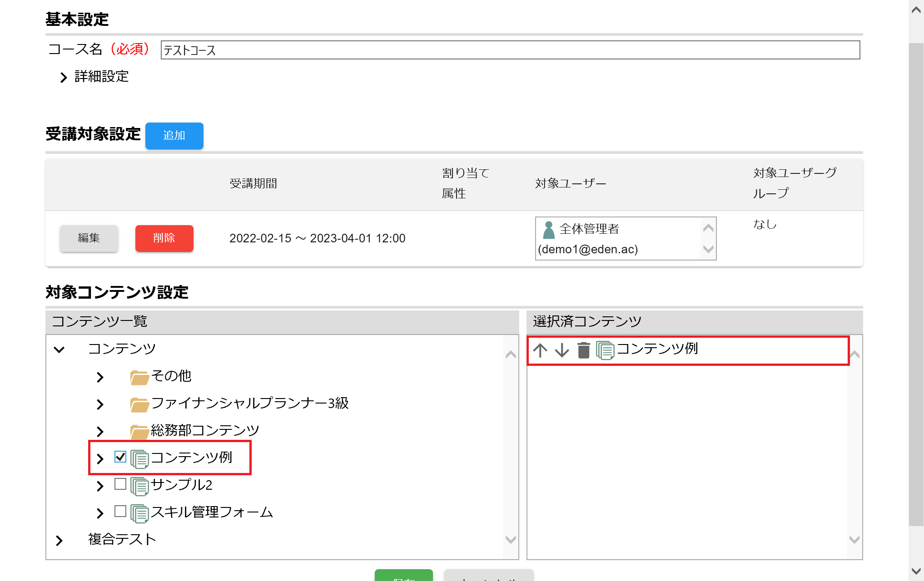Screen dimensions: 924x581
Task: Expand the 総務部コンテンツ folder
Action: pos(100,431)
